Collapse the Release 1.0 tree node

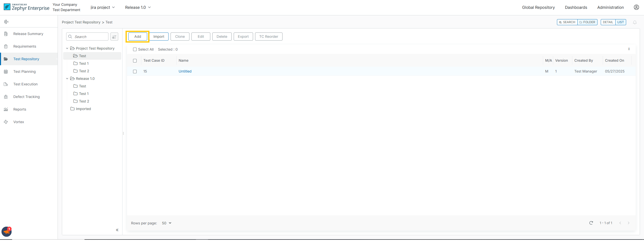pyautogui.click(x=67, y=78)
